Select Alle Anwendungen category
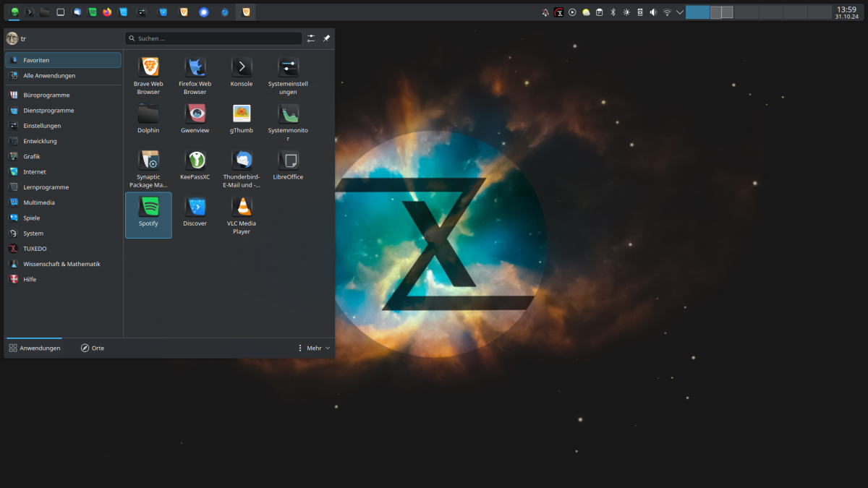This screenshot has width=868, height=488. pyautogui.click(x=63, y=75)
